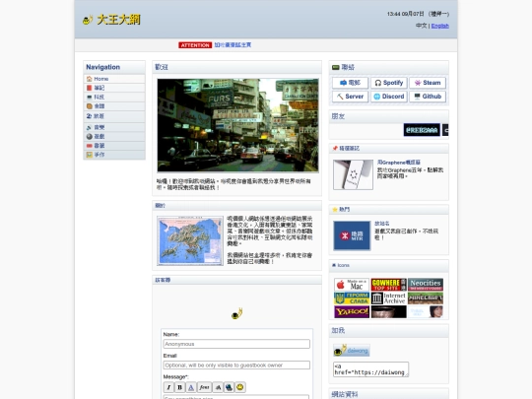Switch language to English
This screenshot has width=532, height=399.
(440, 26)
